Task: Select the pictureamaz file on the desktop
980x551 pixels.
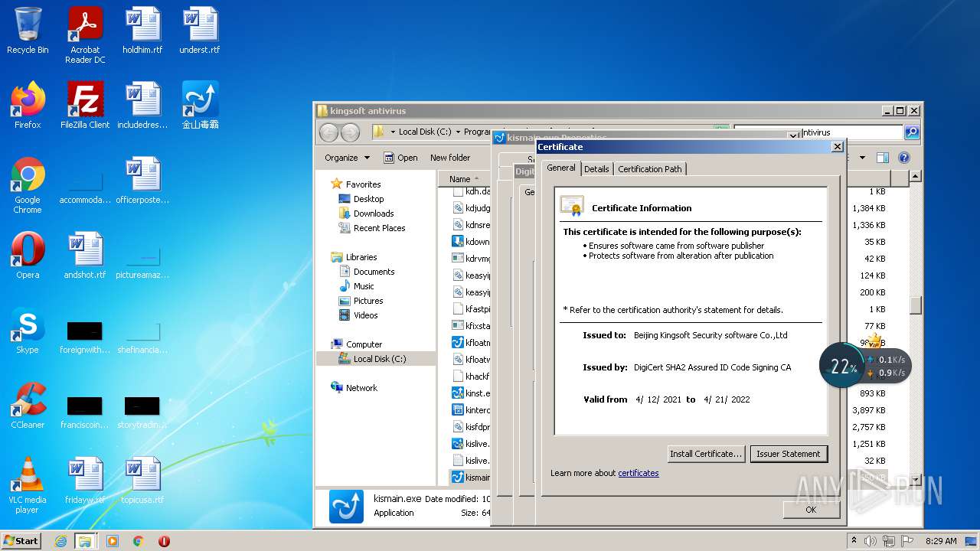Action: [142, 263]
